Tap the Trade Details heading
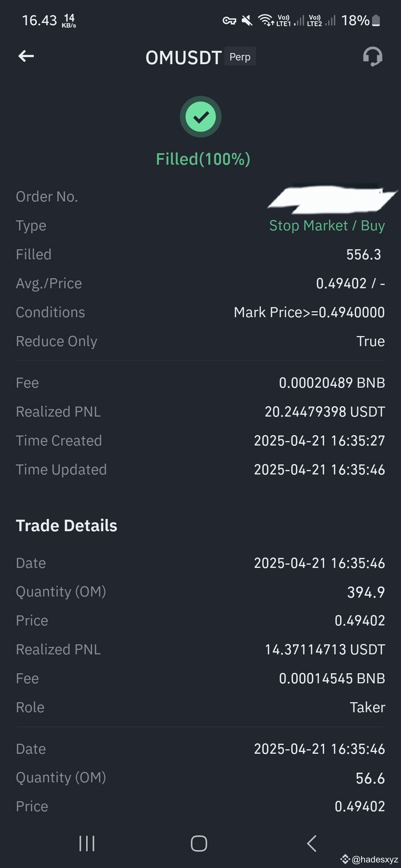Viewport: 401px width, 868px height. pos(66,526)
